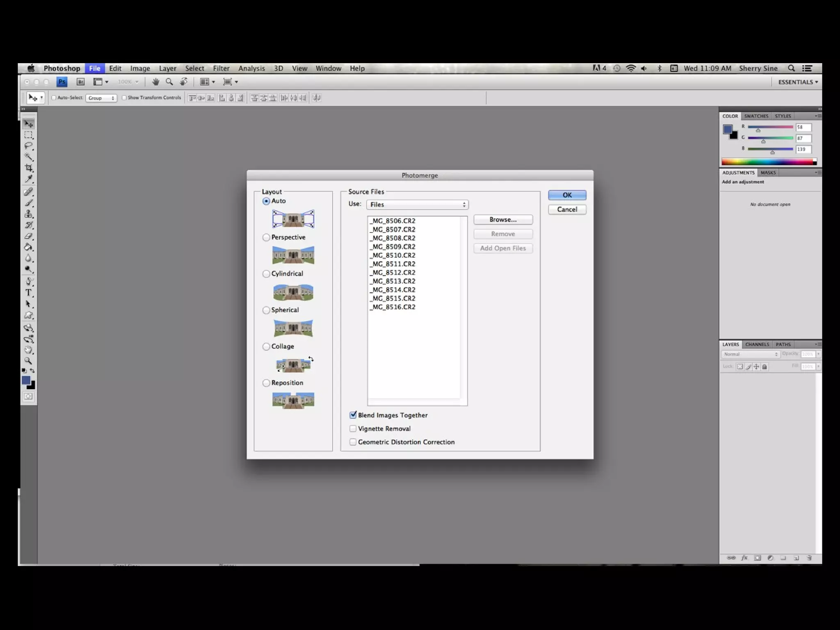Open the Use Files dropdown

417,205
